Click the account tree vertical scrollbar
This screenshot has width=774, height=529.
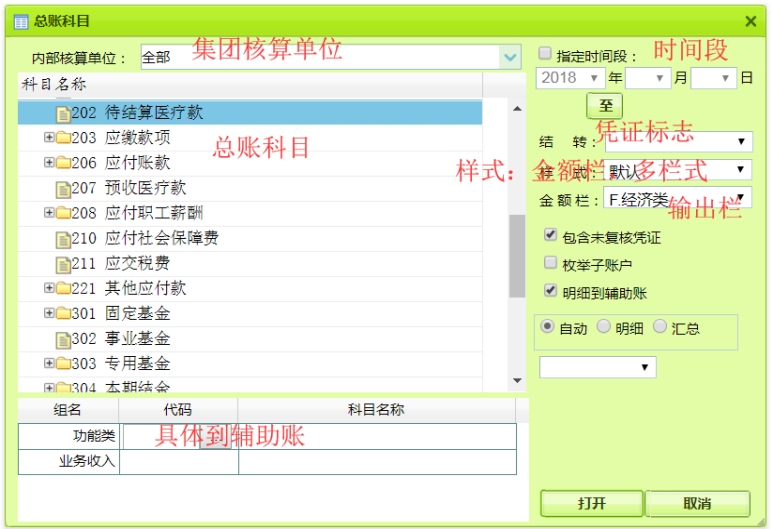click(x=517, y=256)
